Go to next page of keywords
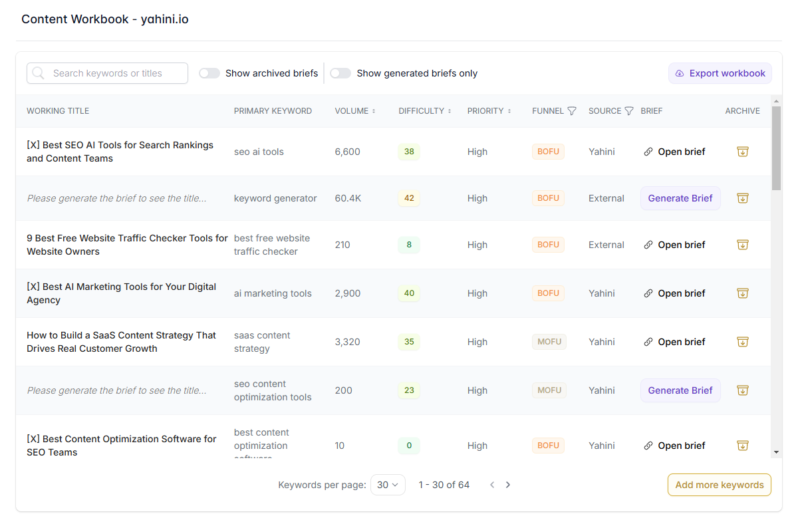Image resolution: width=798 pixels, height=532 pixels. 508,485
